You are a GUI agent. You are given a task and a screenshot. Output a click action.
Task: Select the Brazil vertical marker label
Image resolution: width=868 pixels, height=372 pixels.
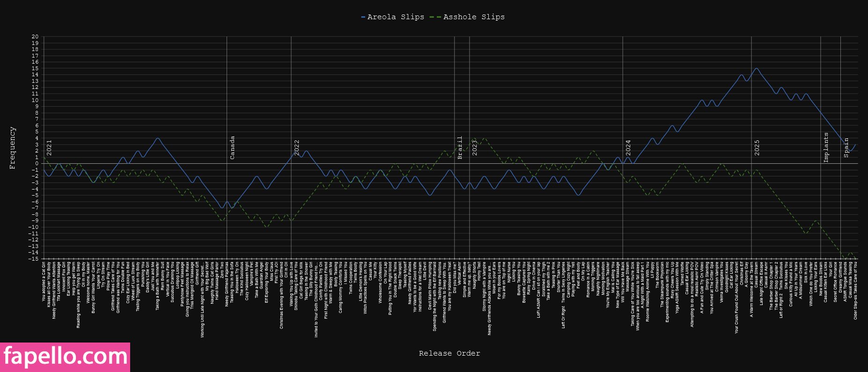(x=460, y=148)
